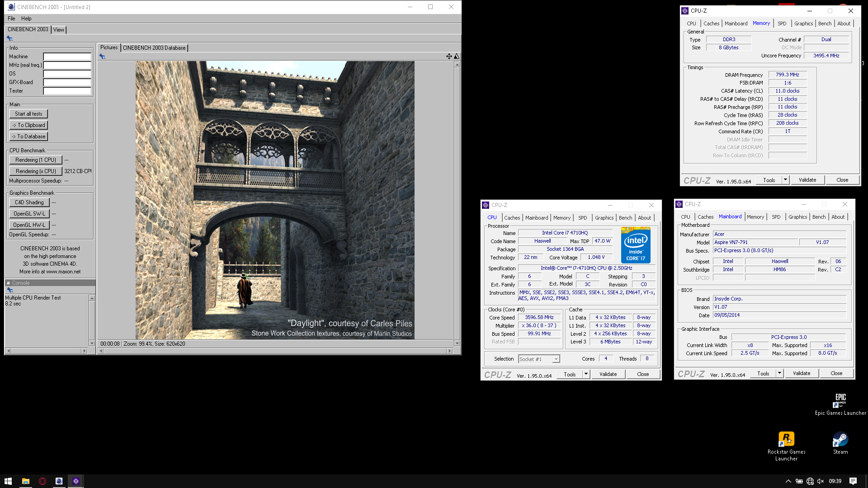Select the move picture cross-arrows icon
Image resolution: width=868 pixels, height=488 pixels.
coord(449,56)
